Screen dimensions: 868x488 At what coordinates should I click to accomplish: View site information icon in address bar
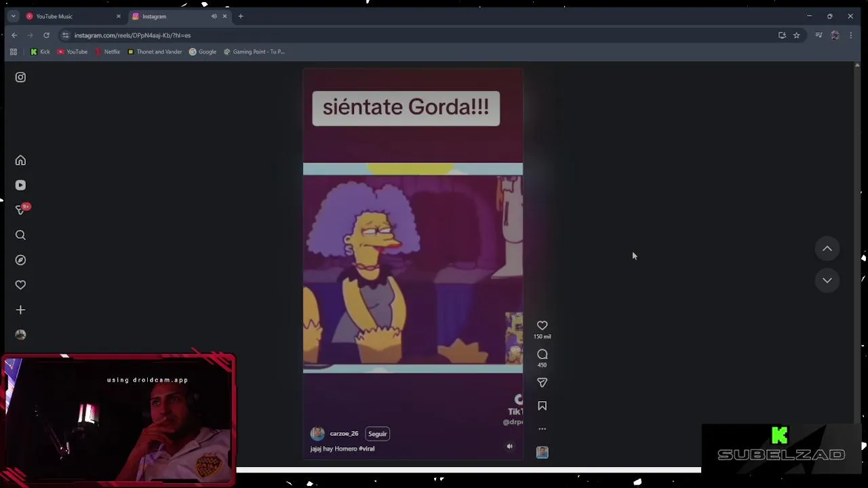click(x=65, y=35)
